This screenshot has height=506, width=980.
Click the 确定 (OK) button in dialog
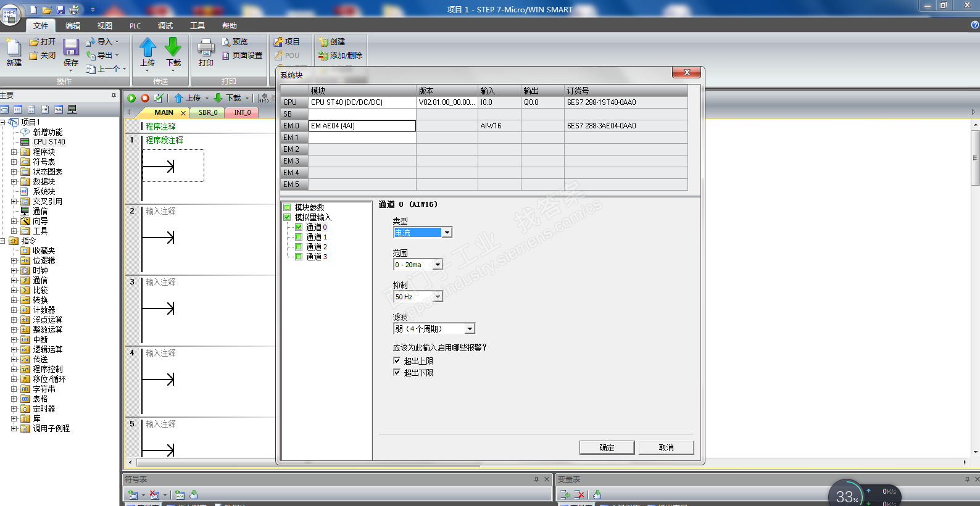[x=607, y=447]
